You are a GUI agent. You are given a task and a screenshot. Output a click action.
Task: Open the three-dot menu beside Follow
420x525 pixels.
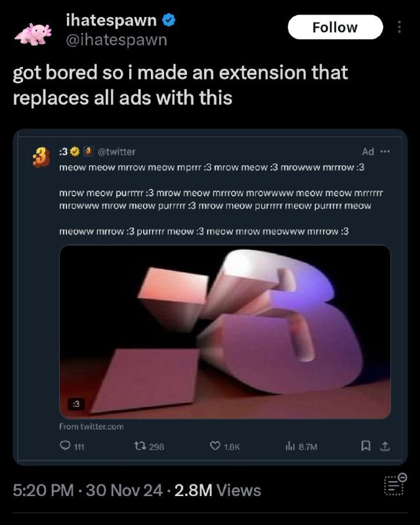(399, 27)
